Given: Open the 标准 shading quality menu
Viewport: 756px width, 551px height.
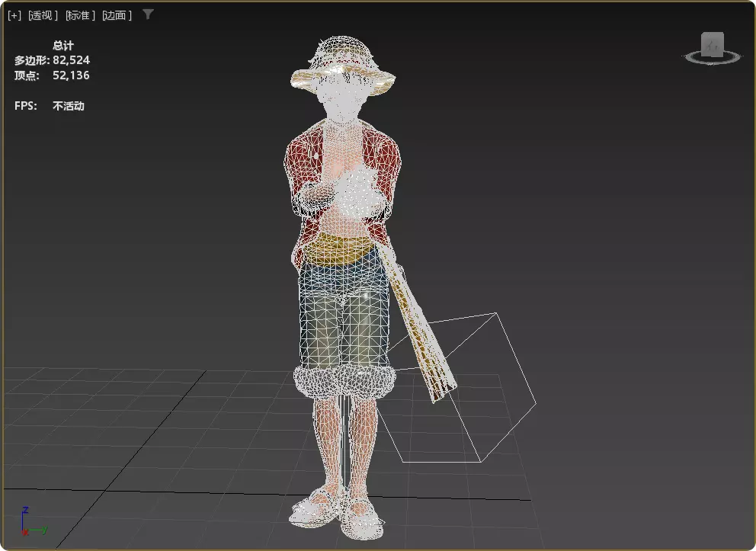Looking at the screenshot, I should [x=80, y=15].
